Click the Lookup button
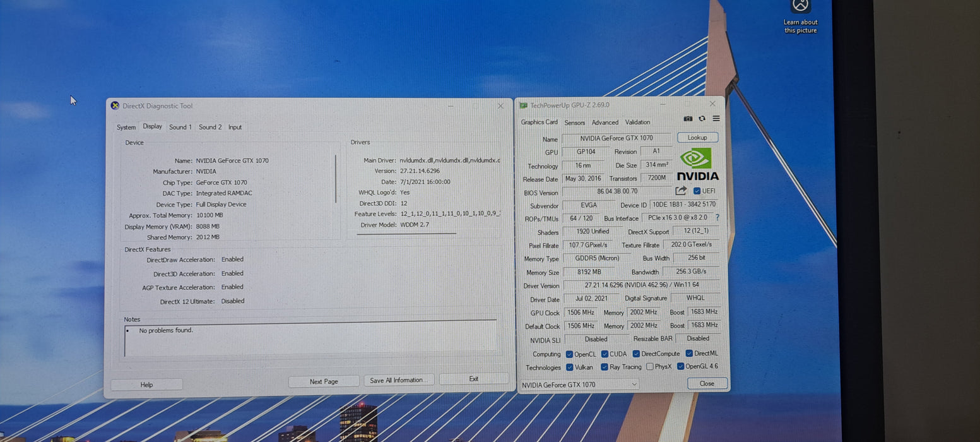This screenshot has height=442, width=980. [697, 137]
